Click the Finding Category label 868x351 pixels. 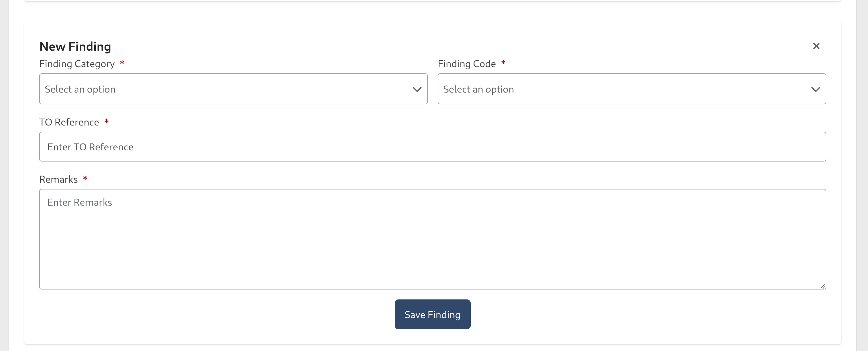pos(77,64)
